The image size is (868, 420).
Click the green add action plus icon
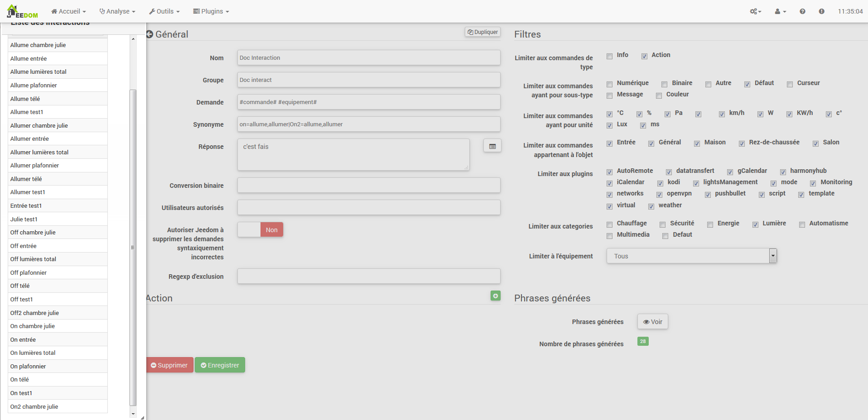(x=495, y=296)
